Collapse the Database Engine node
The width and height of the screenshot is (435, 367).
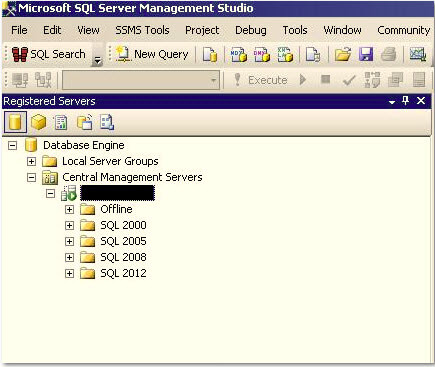12,145
